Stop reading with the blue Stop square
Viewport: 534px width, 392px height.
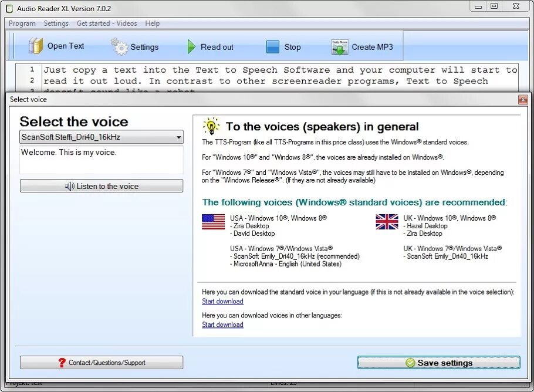[272, 47]
